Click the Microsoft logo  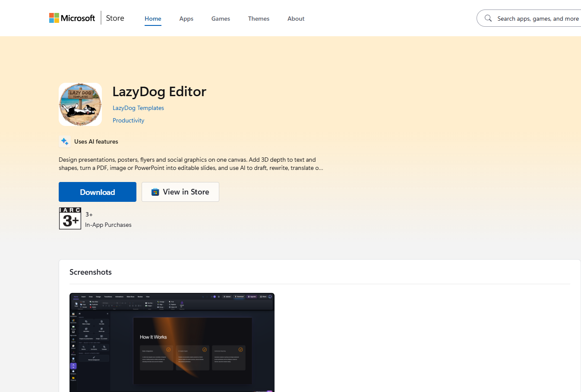(x=72, y=18)
